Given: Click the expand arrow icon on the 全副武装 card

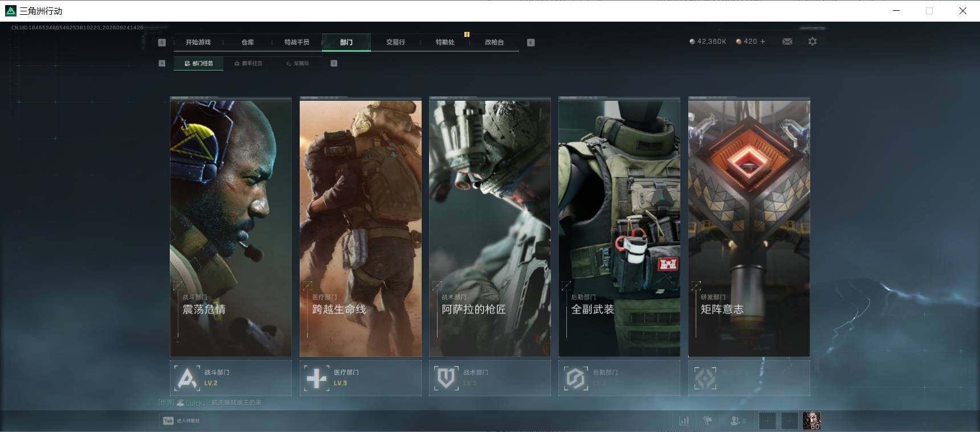Looking at the screenshot, I should tap(566, 285).
